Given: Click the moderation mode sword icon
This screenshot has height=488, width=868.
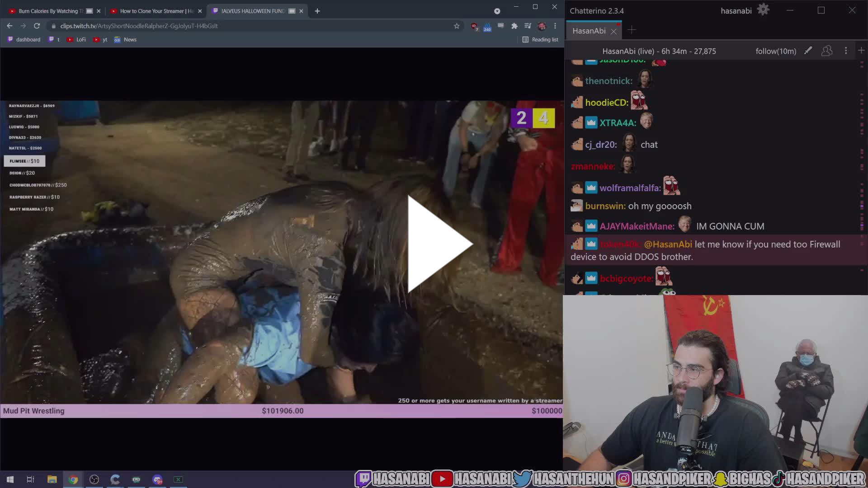Looking at the screenshot, I should tap(808, 51).
